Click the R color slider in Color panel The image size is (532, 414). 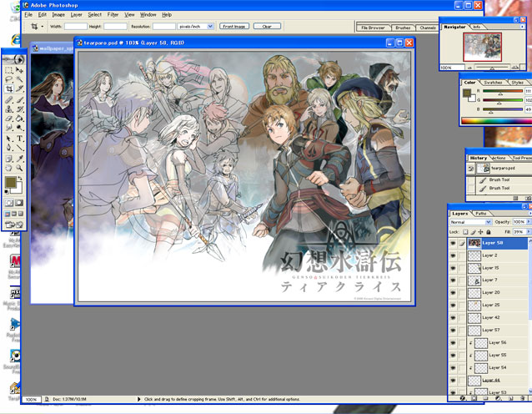point(503,91)
